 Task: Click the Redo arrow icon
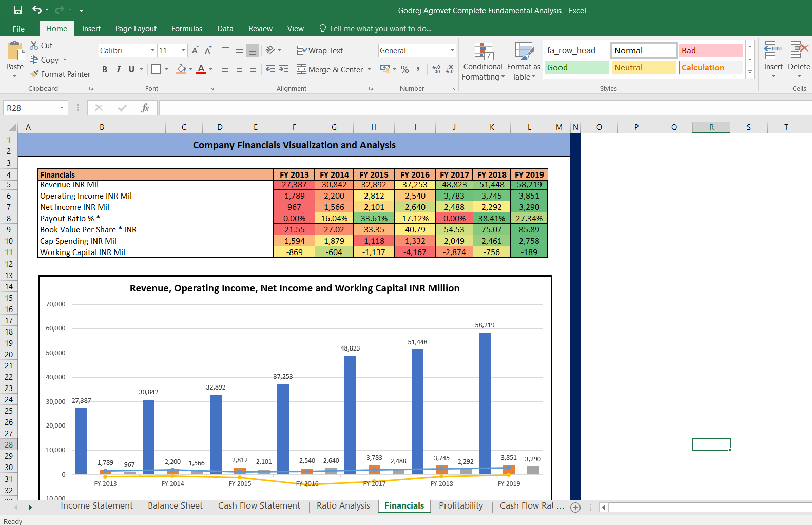tap(59, 10)
